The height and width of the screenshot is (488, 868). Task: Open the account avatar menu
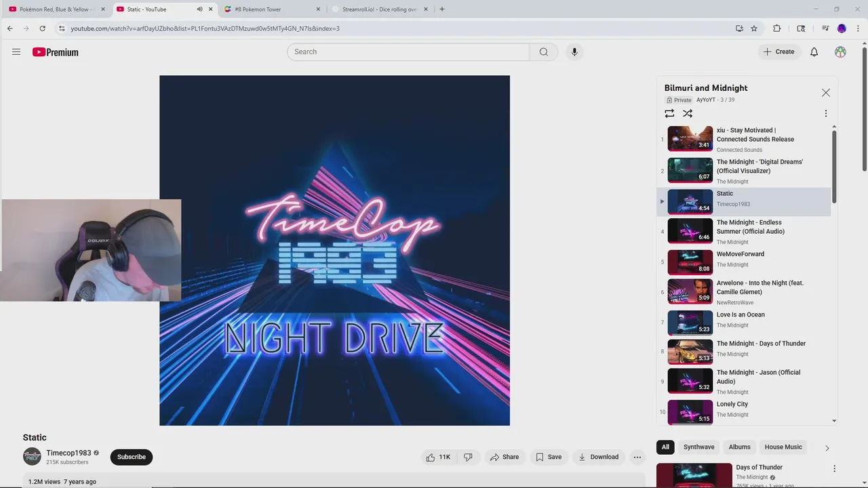[840, 52]
